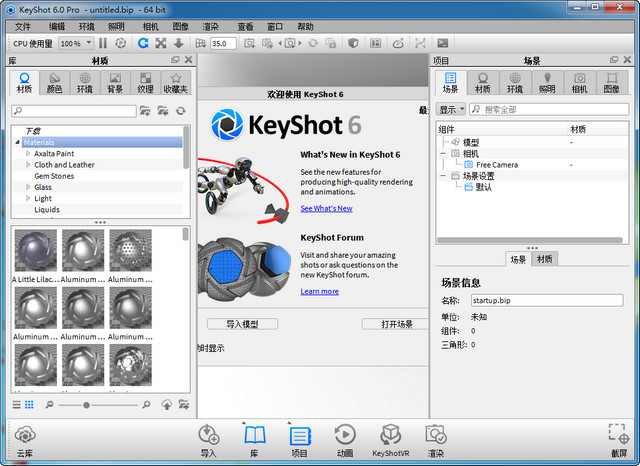Take a Screenshot (截屏) using bottom-right icon

tap(618, 437)
